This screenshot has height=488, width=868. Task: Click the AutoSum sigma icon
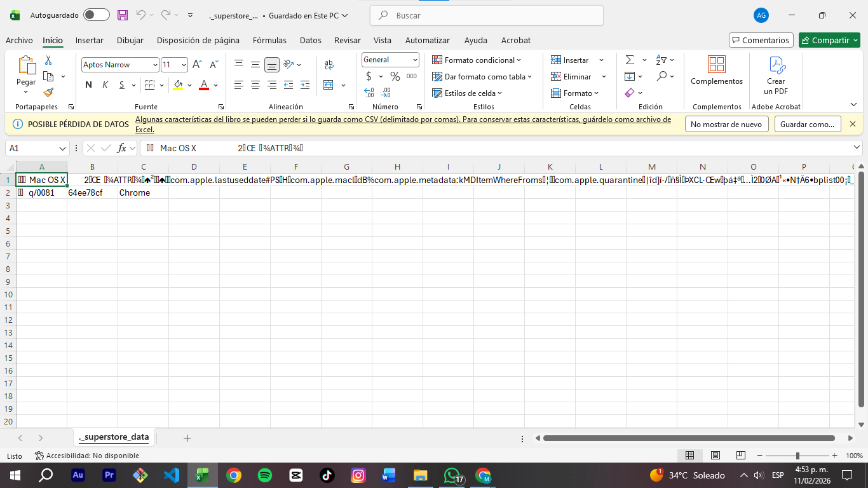click(x=630, y=60)
